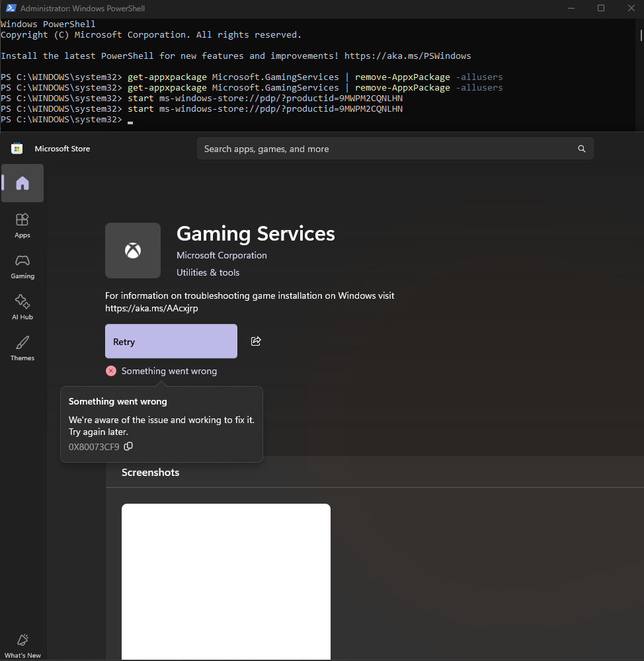This screenshot has width=644, height=661.
Task: Open Microsoft Corporation publisher link
Action: [x=222, y=255]
